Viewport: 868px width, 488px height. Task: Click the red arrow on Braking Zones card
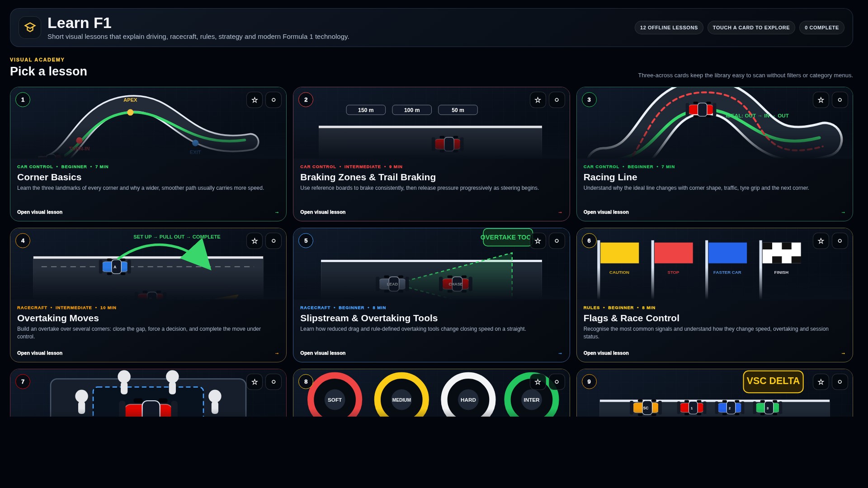[560, 212]
